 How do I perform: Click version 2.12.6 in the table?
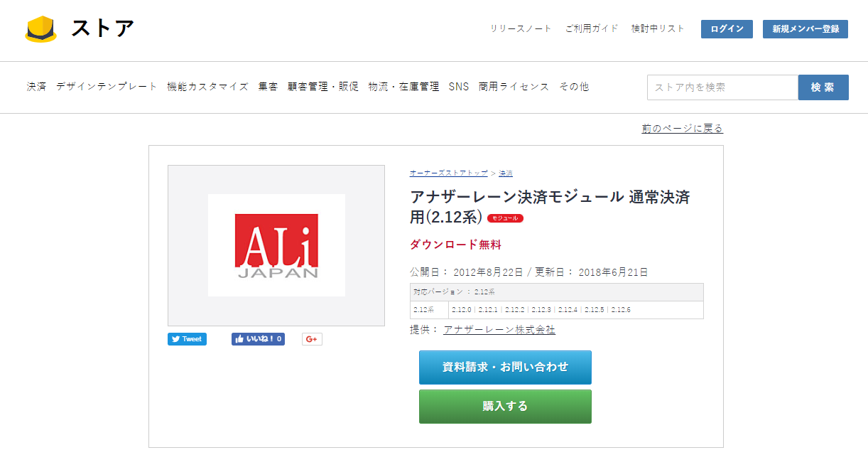point(621,310)
